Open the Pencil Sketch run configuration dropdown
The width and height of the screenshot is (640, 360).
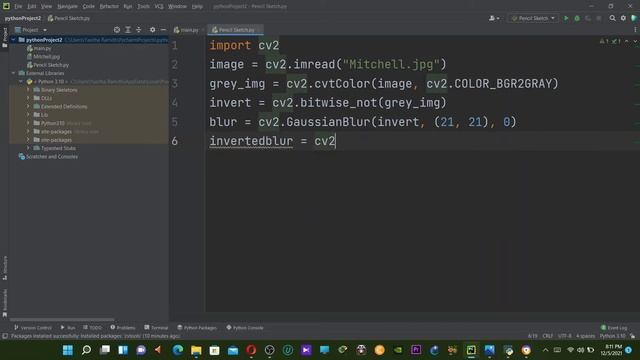pos(533,18)
